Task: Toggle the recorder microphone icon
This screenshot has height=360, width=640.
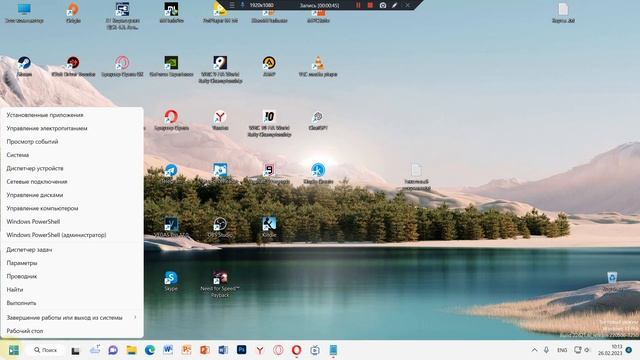Action: 242,5
